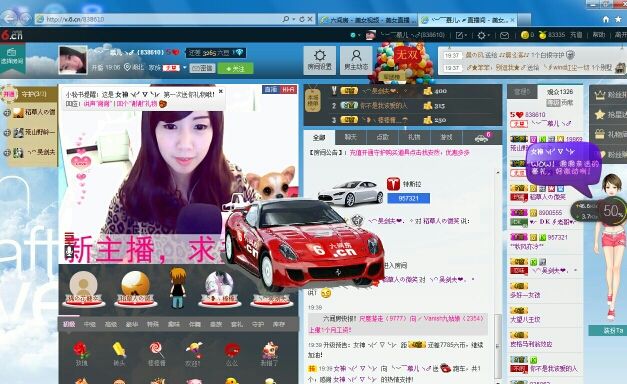Open room settings gear button (房间设置)
This screenshot has width=627, height=384.
coord(319,60)
